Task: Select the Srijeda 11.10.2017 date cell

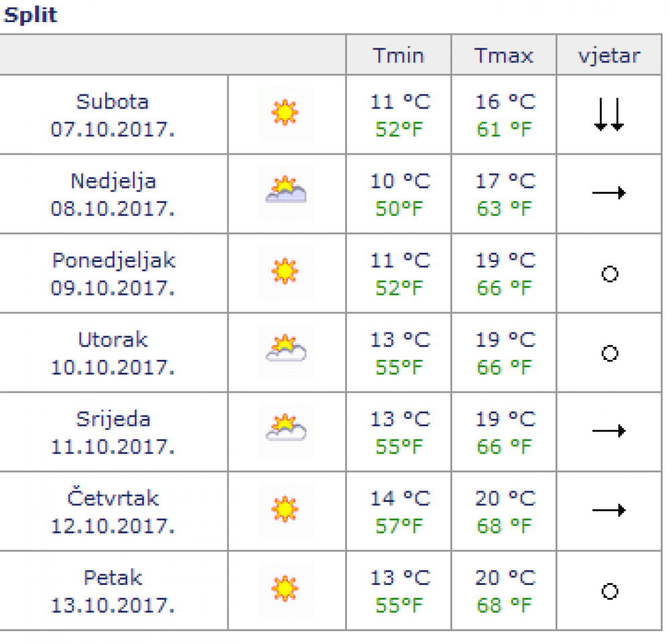Action: (x=113, y=432)
